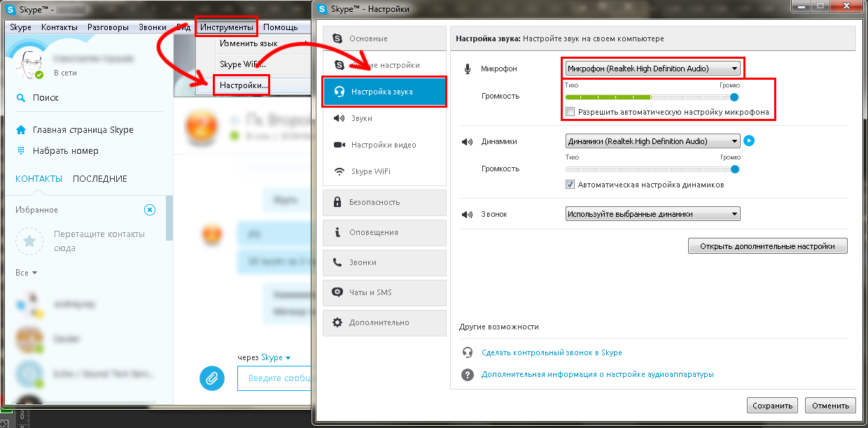Click the Другие возможности heading
868x428 pixels.
tap(499, 327)
